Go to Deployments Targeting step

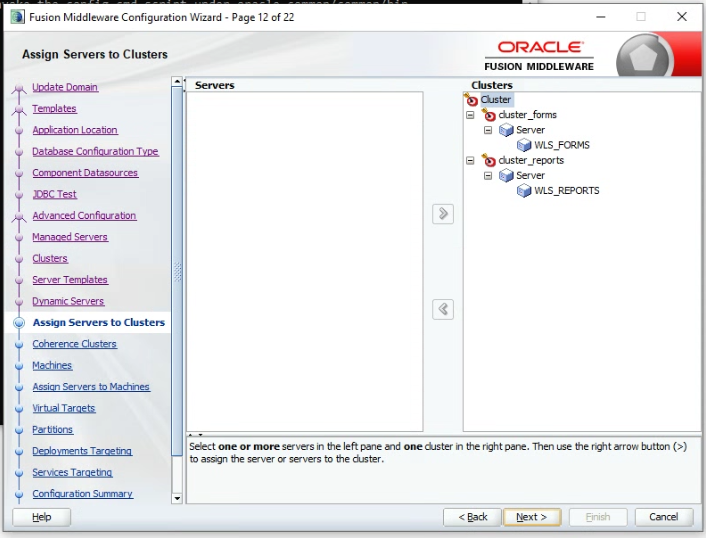pyautogui.click(x=82, y=451)
